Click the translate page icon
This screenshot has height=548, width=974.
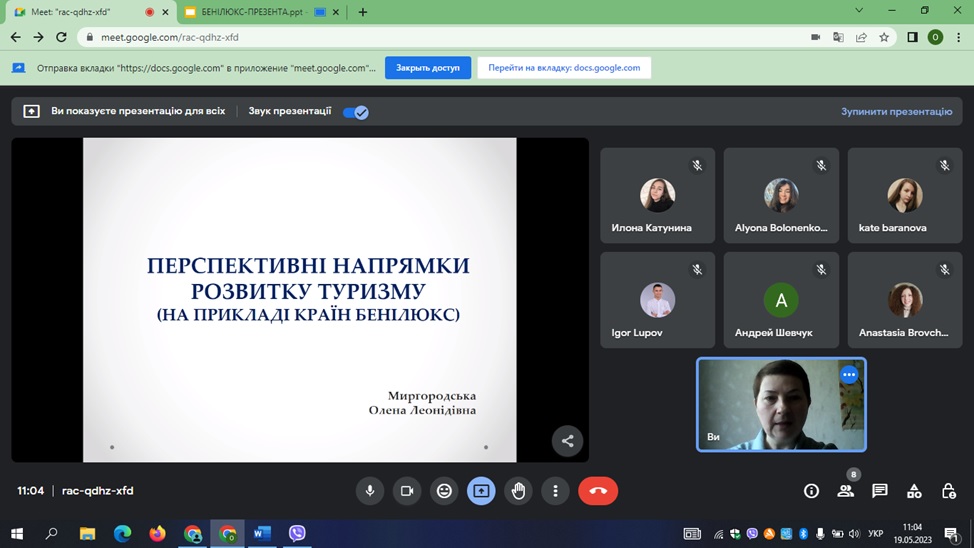pyautogui.click(x=839, y=37)
